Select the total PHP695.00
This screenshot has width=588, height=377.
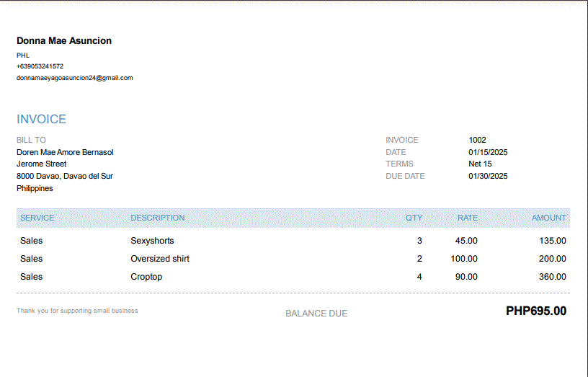536,311
